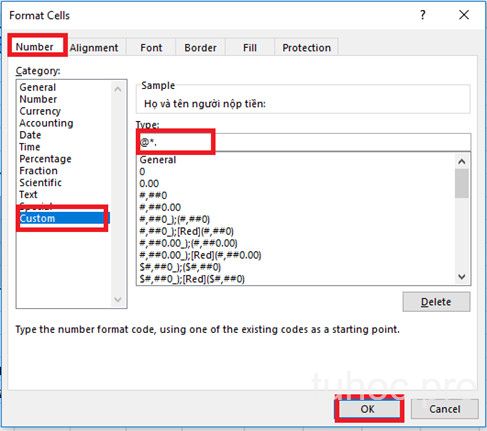
Task: Open the Protection tab
Action: tap(306, 47)
